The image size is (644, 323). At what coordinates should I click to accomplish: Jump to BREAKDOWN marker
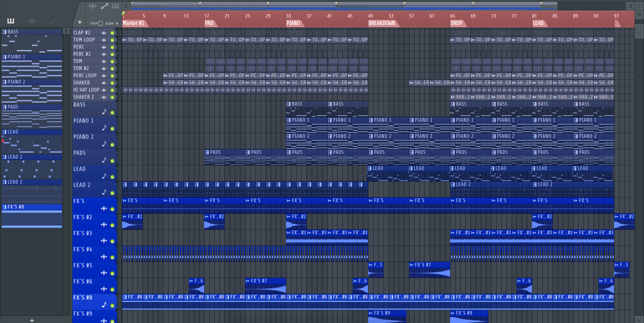pyautogui.click(x=382, y=23)
